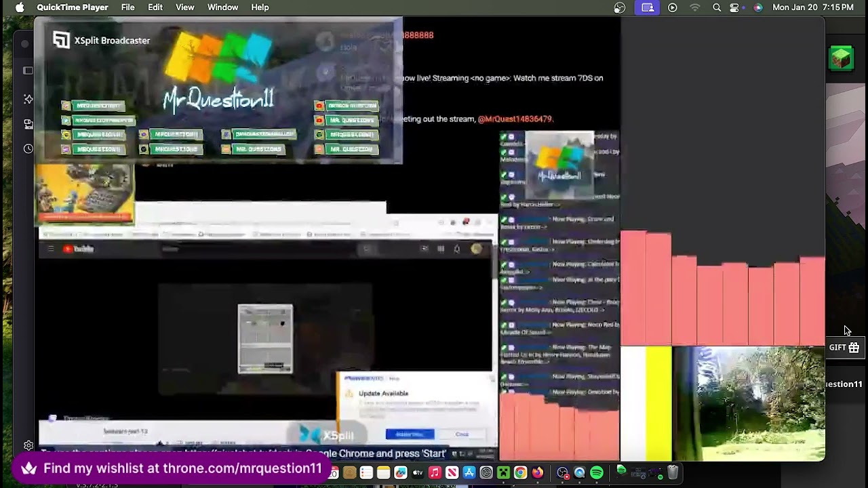This screenshot has height=488, width=868.
Task: Open Reminders from the dock
Action: coord(366,472)
